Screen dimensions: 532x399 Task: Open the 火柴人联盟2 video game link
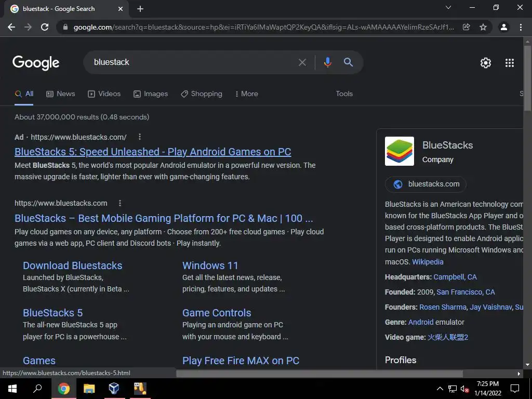click(x=448, y=337)
